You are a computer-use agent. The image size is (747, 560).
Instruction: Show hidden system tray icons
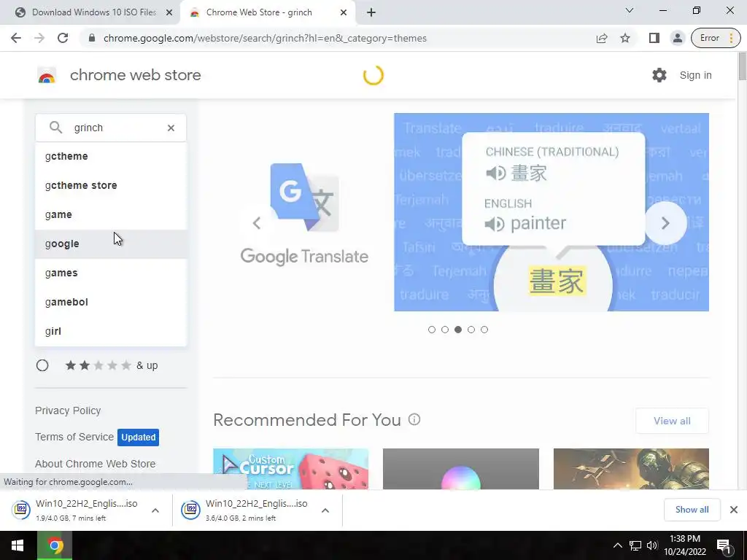click(617, 545)
